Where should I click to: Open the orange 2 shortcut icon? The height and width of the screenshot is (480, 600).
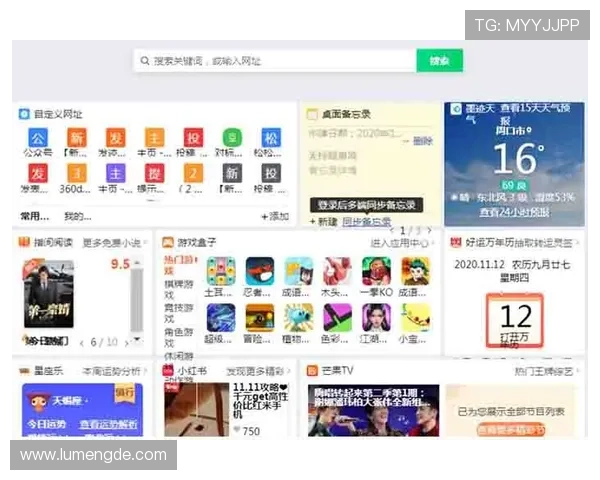pos(193,173)
